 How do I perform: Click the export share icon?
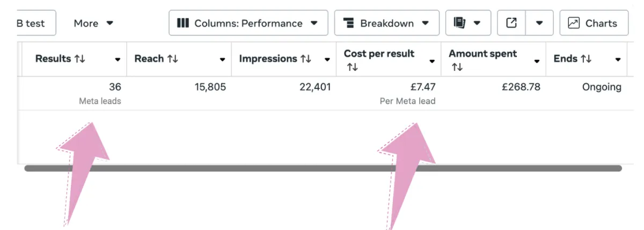coord(511,23)
